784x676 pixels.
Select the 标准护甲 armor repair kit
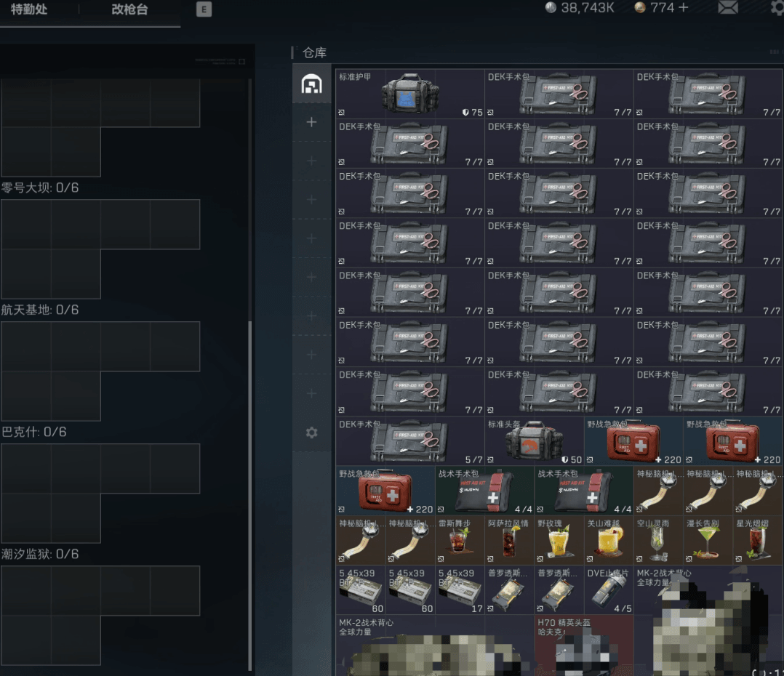tap(409, 94)
